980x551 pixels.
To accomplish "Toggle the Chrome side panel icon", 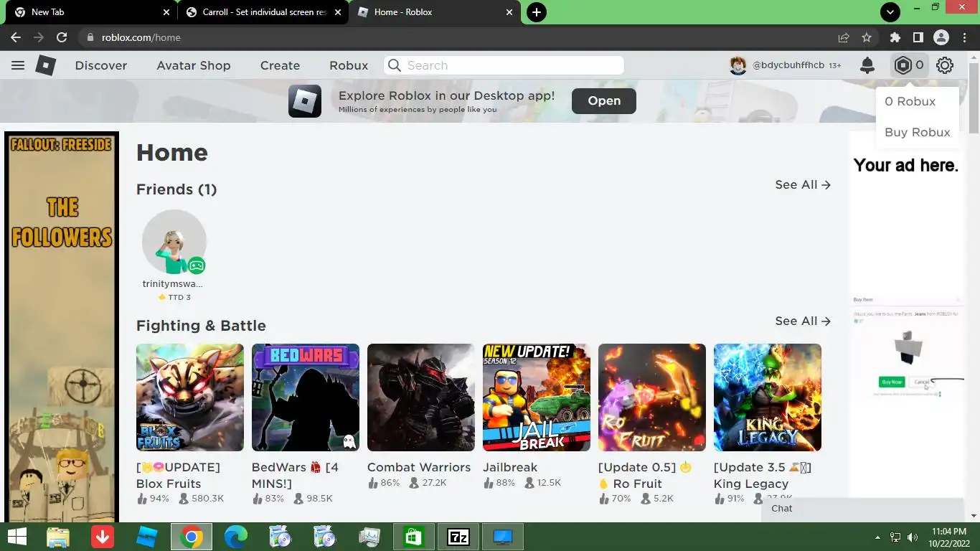I will click(918, 37).
